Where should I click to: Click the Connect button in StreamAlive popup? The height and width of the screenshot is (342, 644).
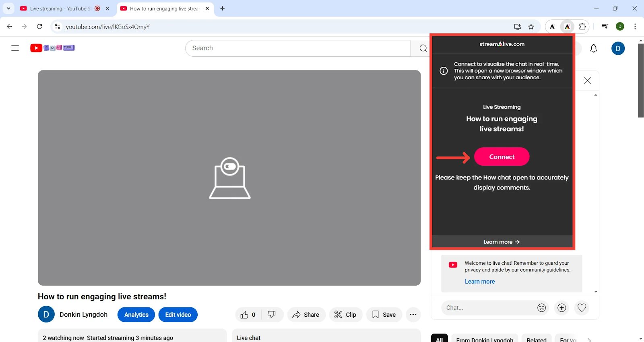tap(502, 157)
